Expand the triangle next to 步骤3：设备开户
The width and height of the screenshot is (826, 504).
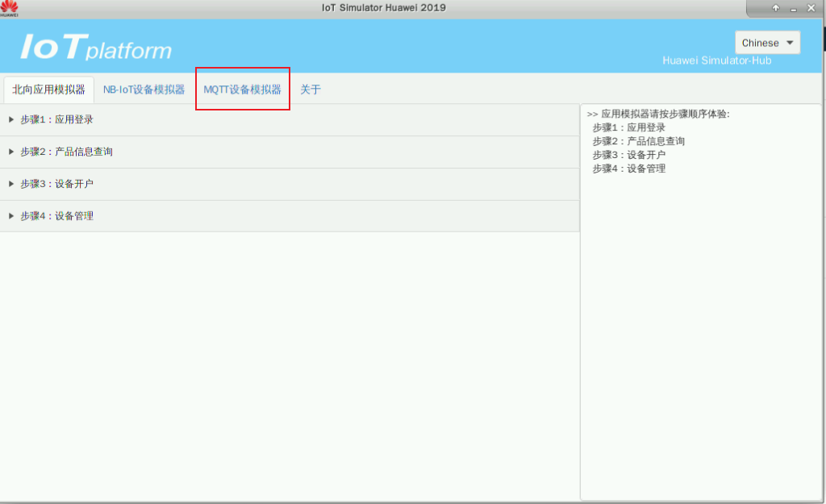(11, 184)
